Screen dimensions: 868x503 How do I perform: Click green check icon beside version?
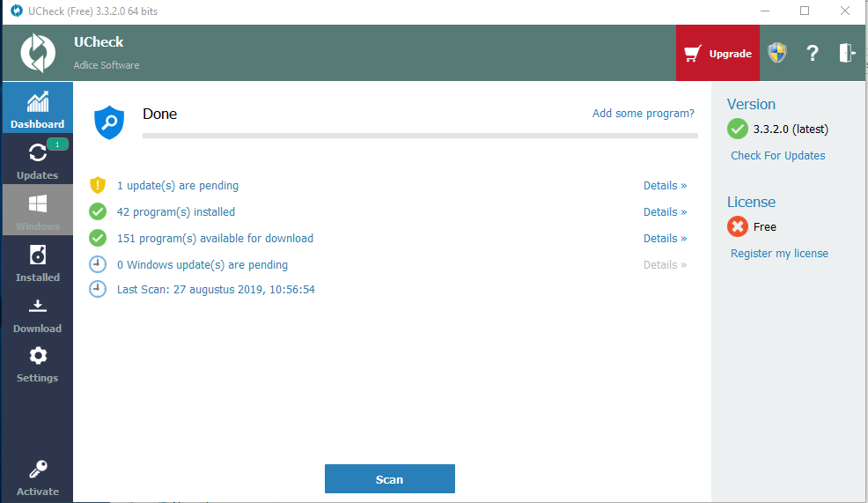coord(738,129)
